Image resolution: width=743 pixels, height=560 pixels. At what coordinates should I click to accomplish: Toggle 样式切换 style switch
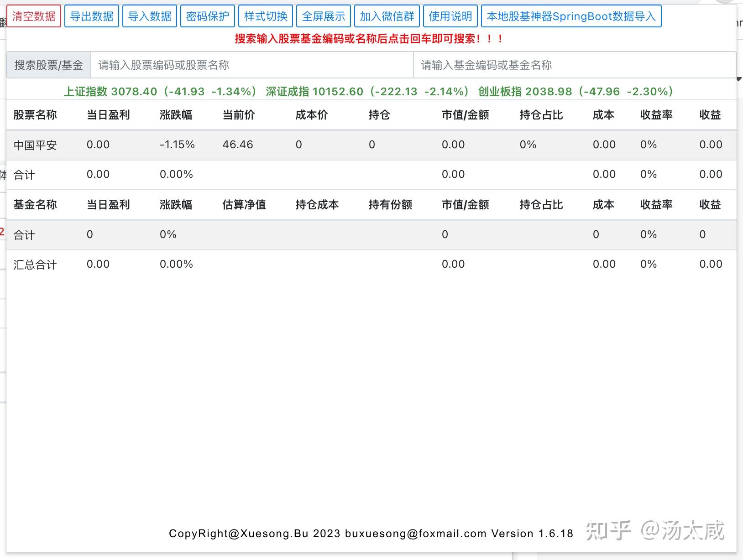(266, 16)
